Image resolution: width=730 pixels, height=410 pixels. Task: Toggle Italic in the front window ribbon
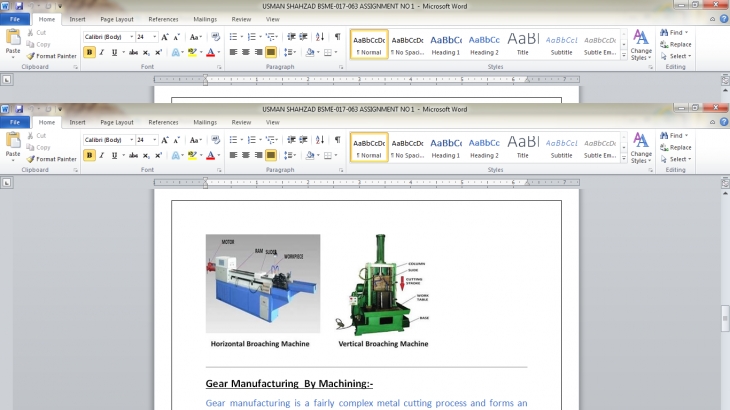tap(101, 155)
